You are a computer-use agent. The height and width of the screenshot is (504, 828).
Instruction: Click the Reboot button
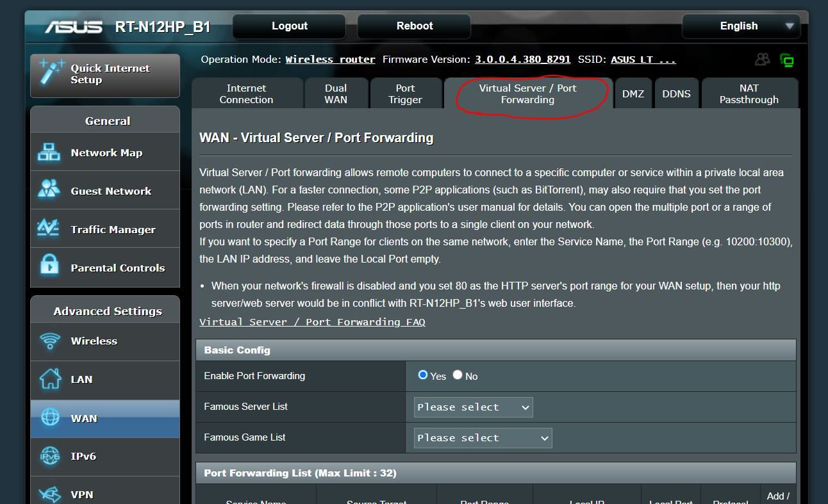(x=415, y=26)
